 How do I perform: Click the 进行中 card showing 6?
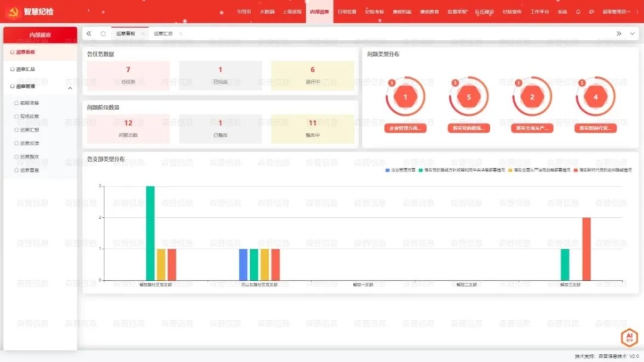pyautogui.click(x=312, y=75)
